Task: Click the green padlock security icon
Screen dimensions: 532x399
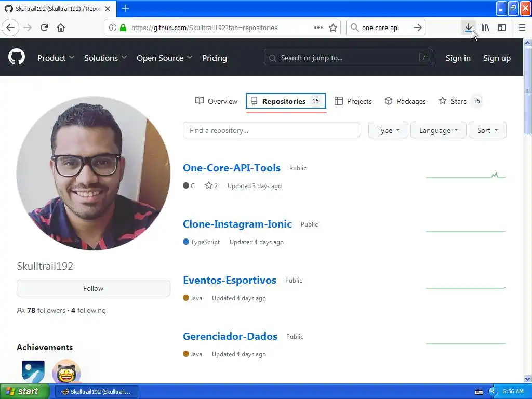Action: coord(123,28)
